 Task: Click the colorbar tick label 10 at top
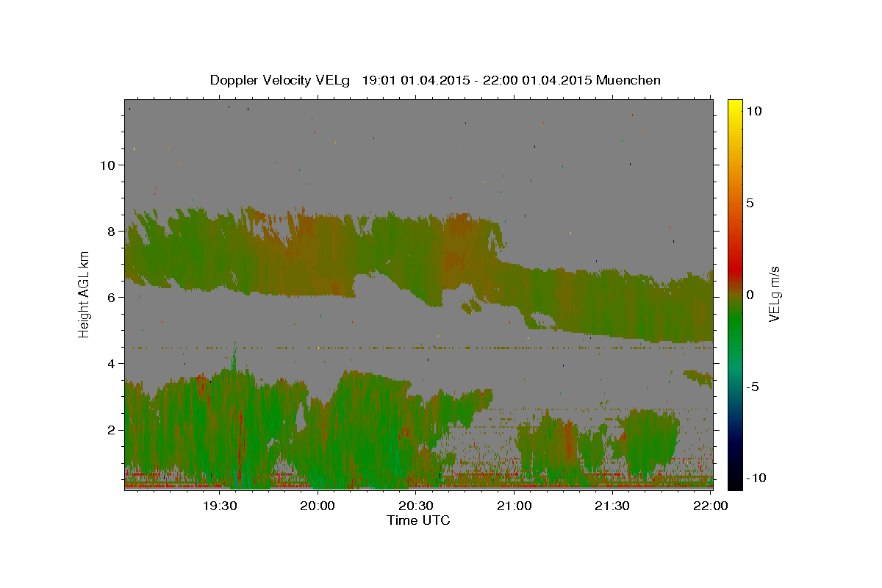(x=755, y=111)
